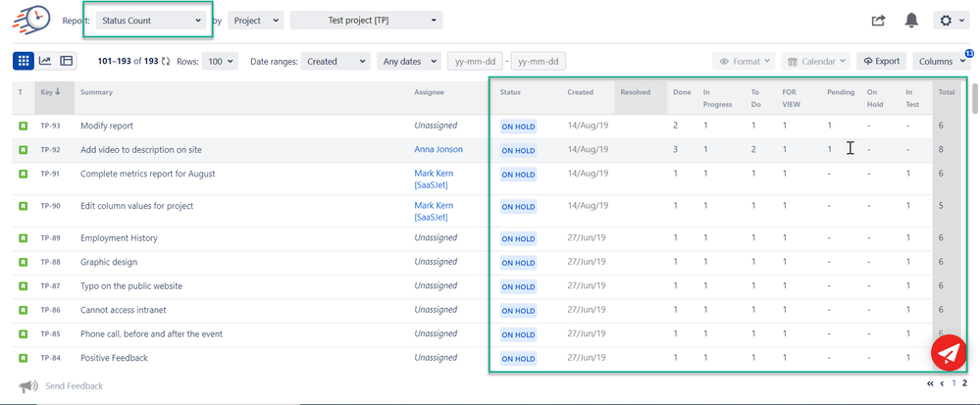980x405 pixels.
Task: Click the Cannot access intranet summary
Action: tap(124, 310)
